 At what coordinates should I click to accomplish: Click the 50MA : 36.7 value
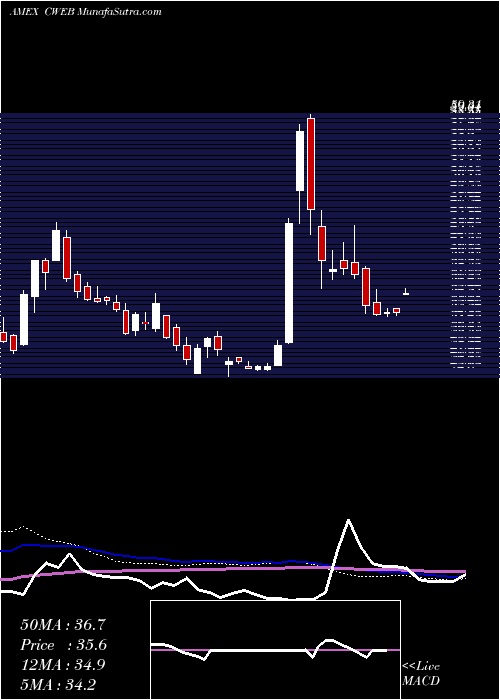63,625
